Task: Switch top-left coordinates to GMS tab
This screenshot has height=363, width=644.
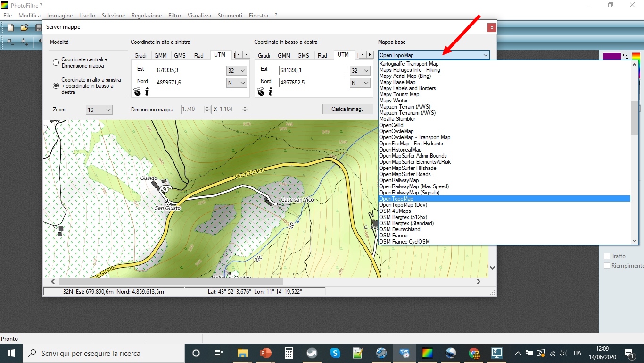Action: [180, 56]
